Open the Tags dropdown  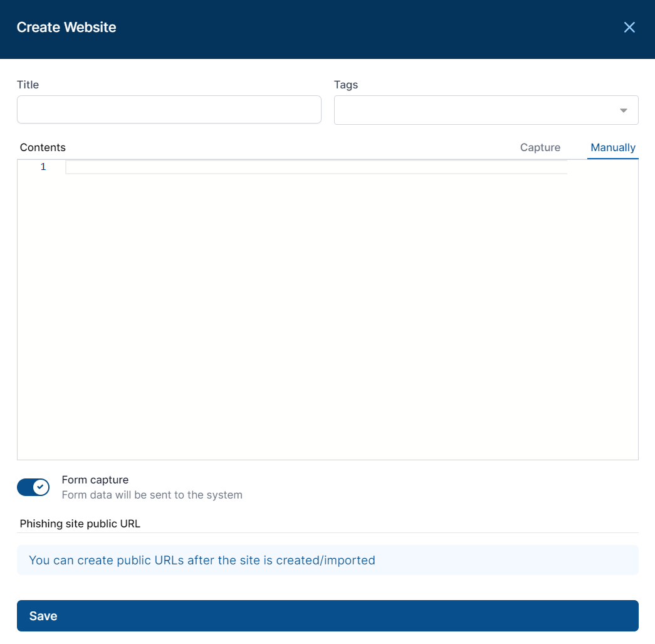click(x=486, y=110)
